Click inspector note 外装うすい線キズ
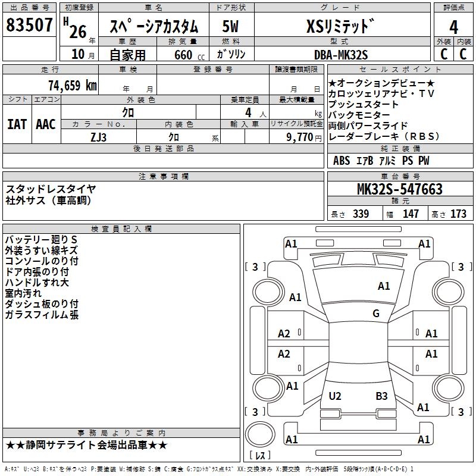The height and width of the screenshot is (476, 476). point(42,250)
